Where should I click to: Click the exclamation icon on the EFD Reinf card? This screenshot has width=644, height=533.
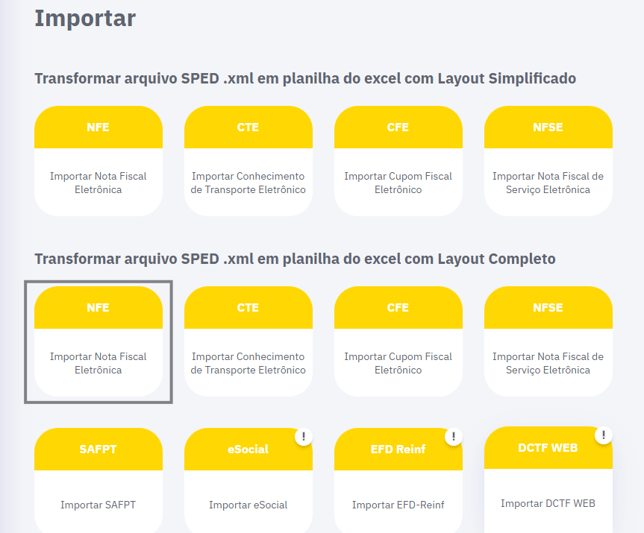(453, 437)
